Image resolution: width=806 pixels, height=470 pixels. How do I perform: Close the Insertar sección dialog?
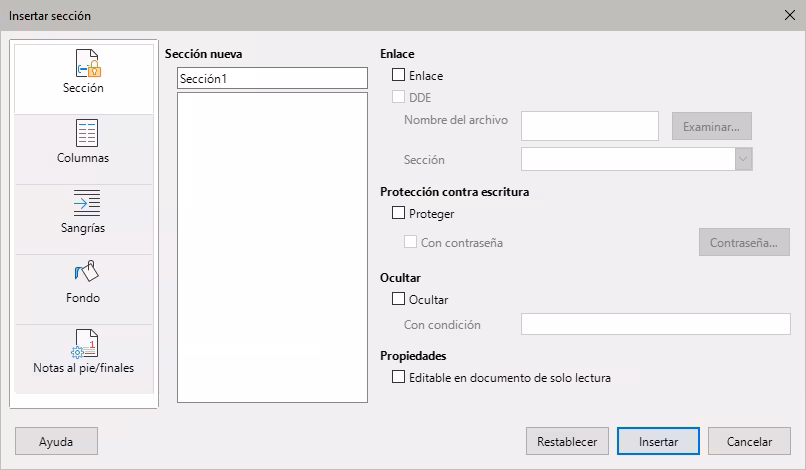(790, 15)
